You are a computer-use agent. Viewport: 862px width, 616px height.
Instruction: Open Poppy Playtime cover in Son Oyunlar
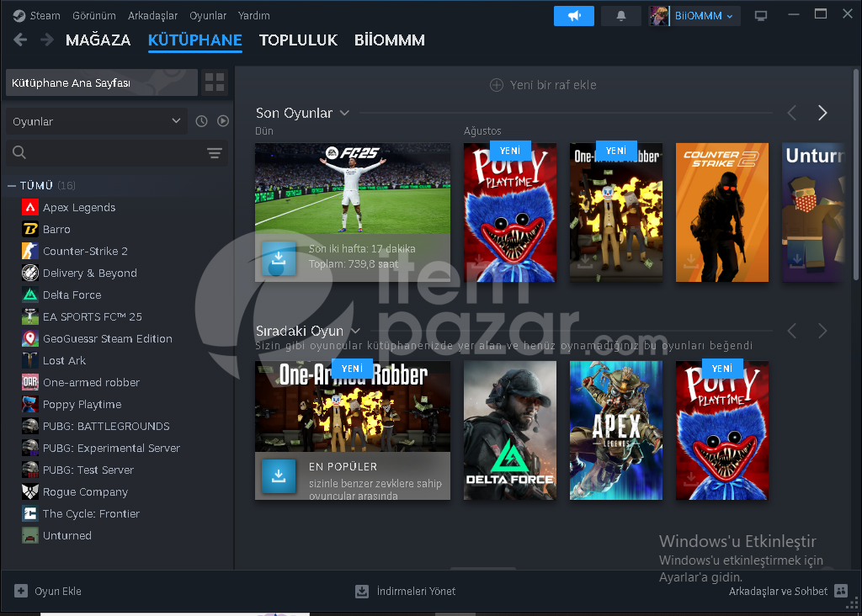(x=509, y=213)
